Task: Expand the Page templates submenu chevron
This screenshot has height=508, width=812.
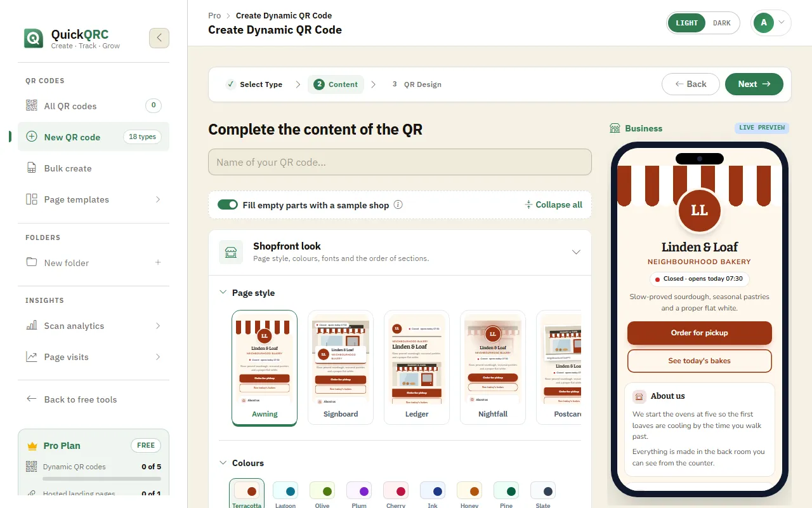Action: coord(158,199)
